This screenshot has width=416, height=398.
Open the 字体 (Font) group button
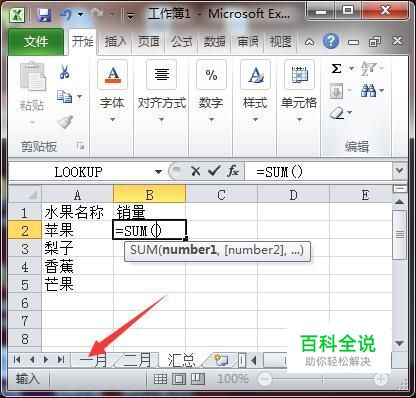click(x=112, y=92)
